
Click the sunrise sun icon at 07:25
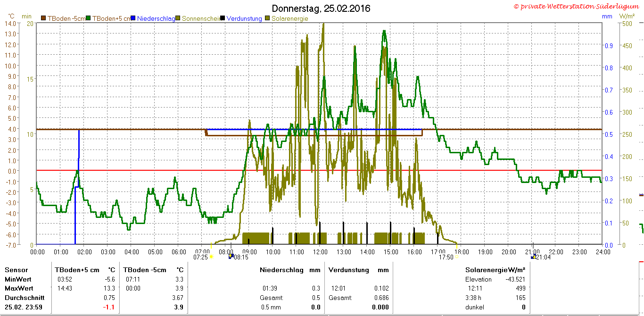click(211, 257)
